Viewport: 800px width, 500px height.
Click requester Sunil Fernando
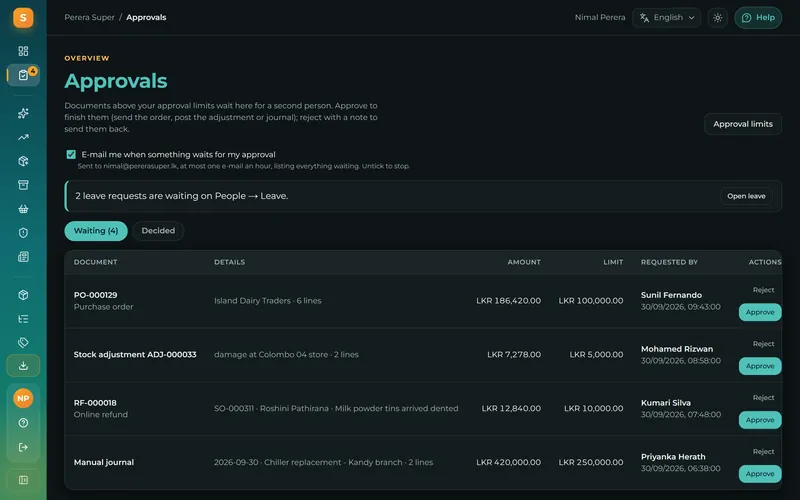click(671, 295)
